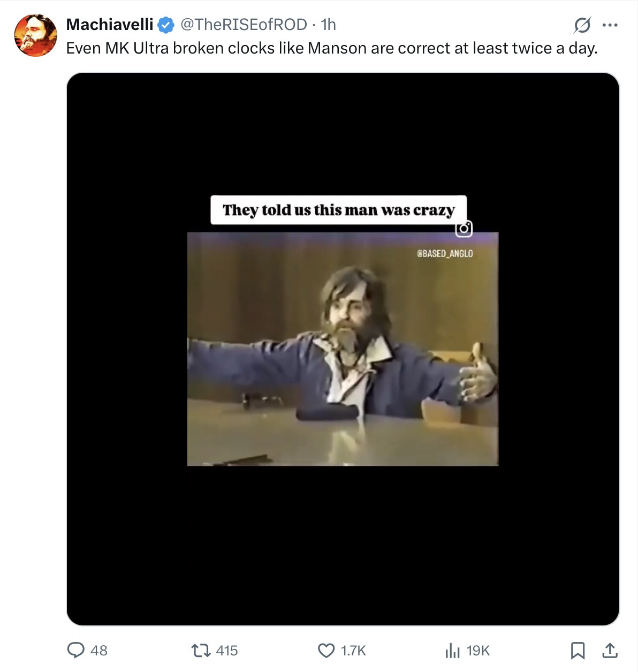The width and height of the screenshot is (638, 672).
Task: Like the post with heart icon
Action: click(x=326, y=650)
